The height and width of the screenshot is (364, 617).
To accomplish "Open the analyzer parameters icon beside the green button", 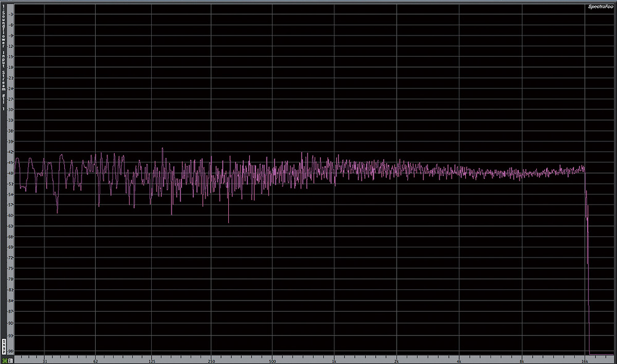I will click(x=10, y=360).
